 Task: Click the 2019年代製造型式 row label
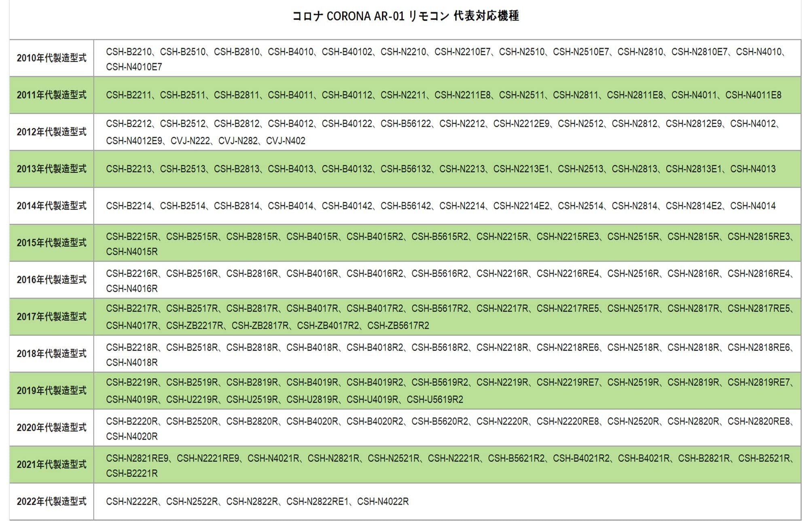click(51, 390)
